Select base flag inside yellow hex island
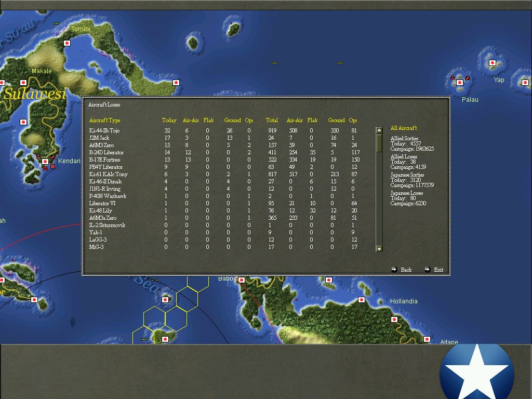The width and height of the screenshot is (532, 399). click(x=165, y=339)
